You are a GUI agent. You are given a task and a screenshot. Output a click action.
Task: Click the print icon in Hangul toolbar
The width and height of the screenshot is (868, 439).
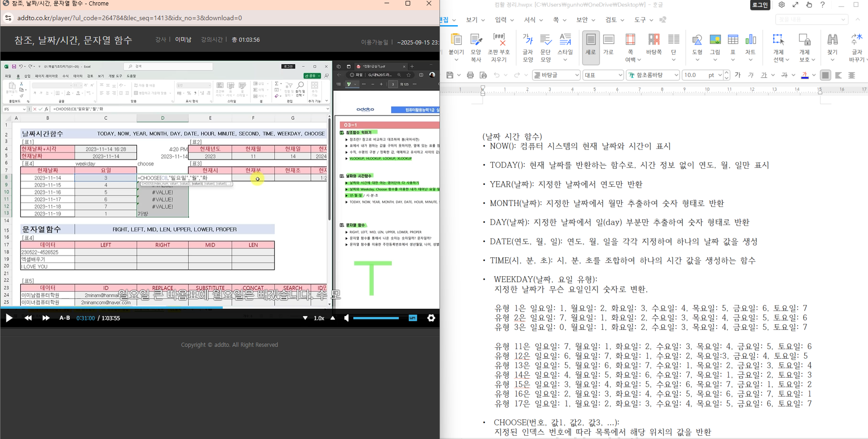click(x=470, y=75)
